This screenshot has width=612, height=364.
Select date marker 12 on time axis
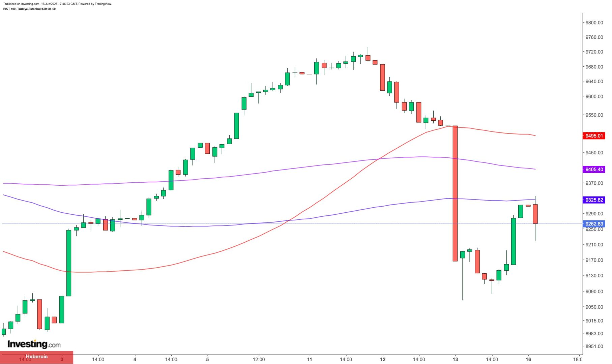[x=382, y=359]
